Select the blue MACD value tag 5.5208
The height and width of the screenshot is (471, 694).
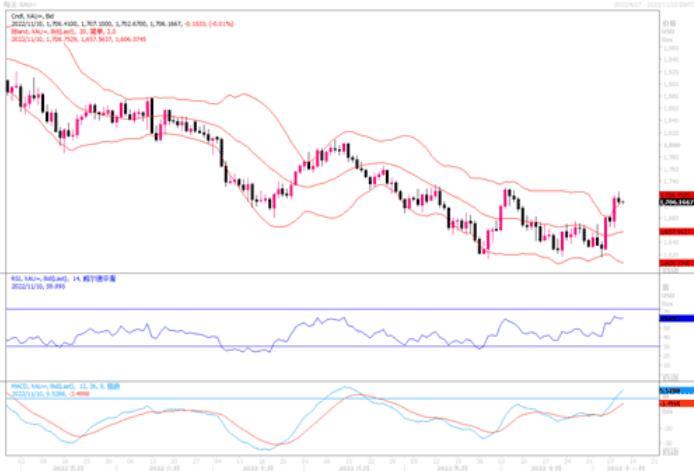pos(672,390)
